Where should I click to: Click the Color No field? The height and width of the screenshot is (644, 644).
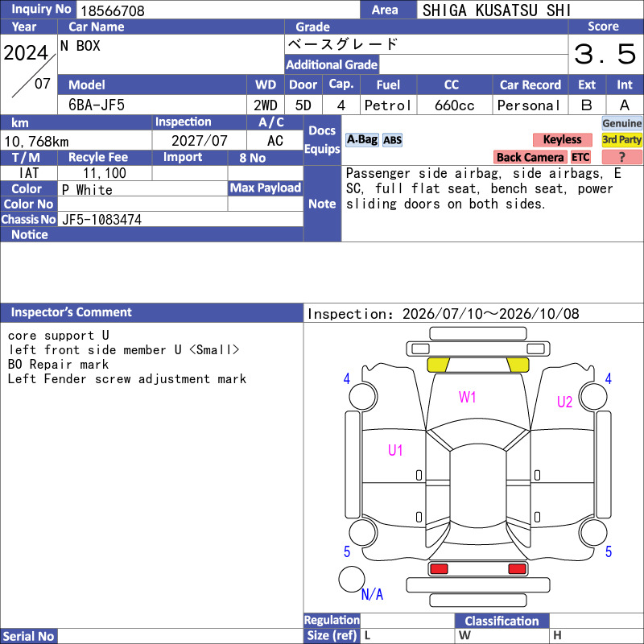tap(142, 204)
